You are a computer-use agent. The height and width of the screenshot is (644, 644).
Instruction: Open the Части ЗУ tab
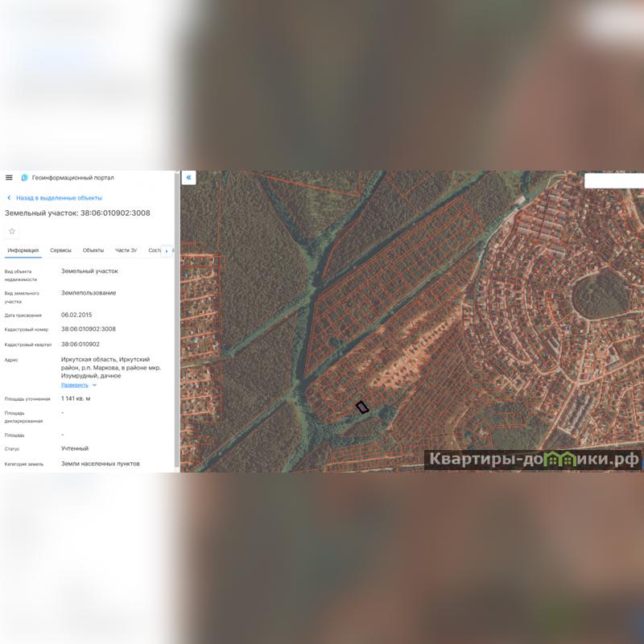pos(126,250)
